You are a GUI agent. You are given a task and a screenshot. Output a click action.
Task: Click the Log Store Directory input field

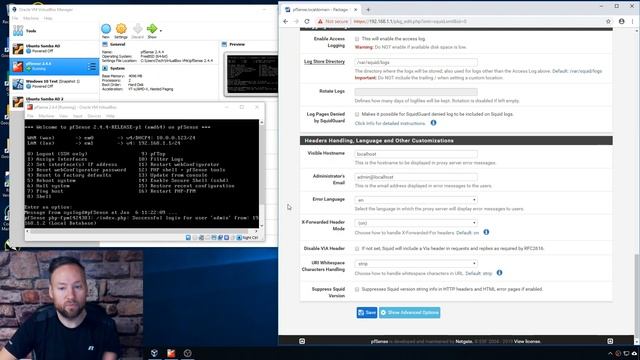click(x=416, y=62)
